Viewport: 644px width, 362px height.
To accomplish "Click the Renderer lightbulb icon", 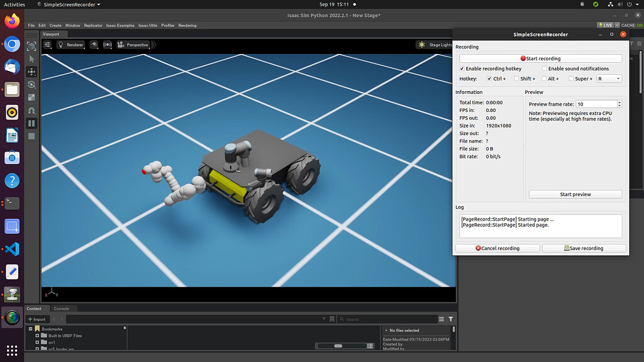I will click(x=61, y=45).
